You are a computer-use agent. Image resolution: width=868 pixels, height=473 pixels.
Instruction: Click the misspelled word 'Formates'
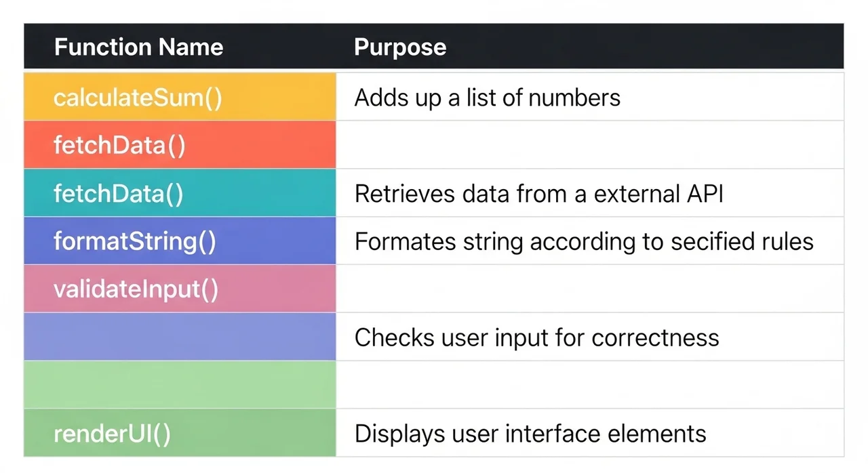[405, 241]
